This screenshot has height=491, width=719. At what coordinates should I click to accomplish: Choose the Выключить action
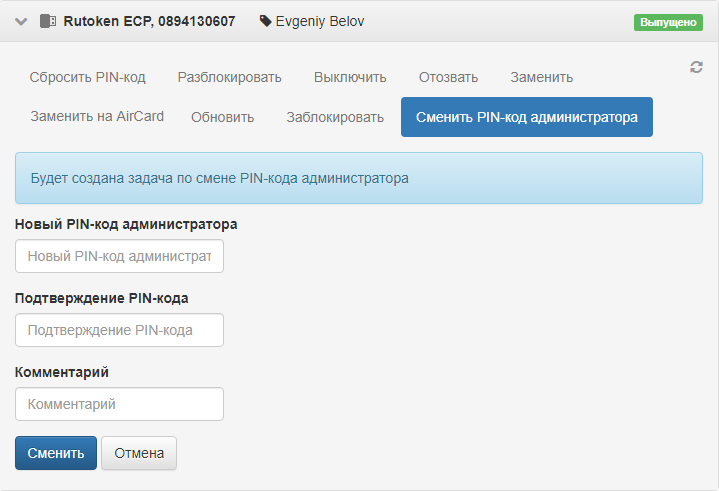(350, 77)
